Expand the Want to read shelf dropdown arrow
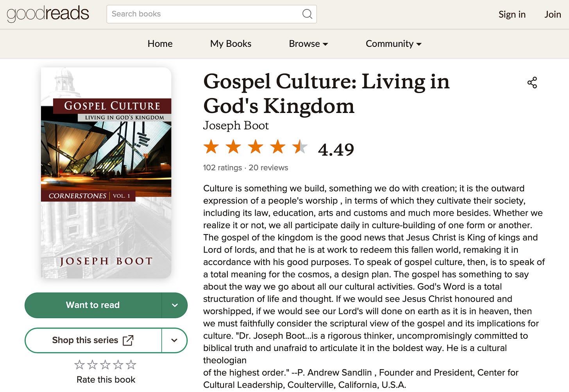Screen dimensions: 569x392 tap(175, 305)
